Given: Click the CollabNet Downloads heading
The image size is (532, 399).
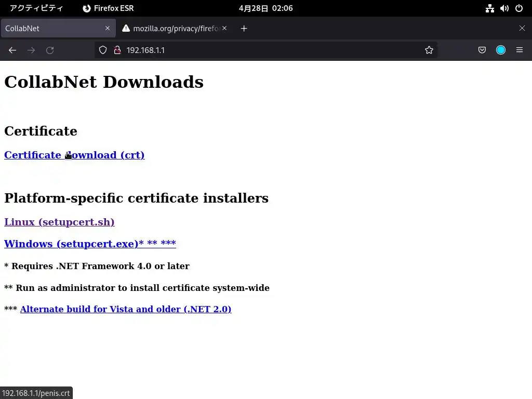Looking at the screenshot, I should (x=104, y=82).
